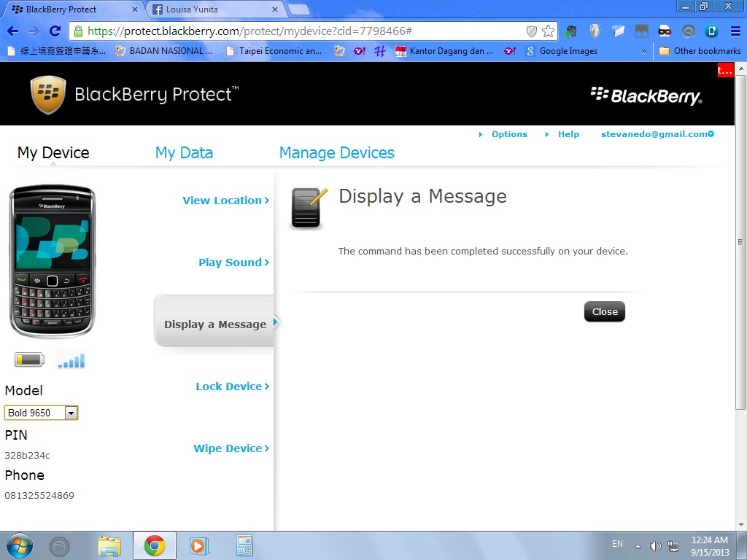The width and height of the screenshot is (747, 560).
Task: Reload the page with the refresh icon
Action: click(x=55, y=31)
